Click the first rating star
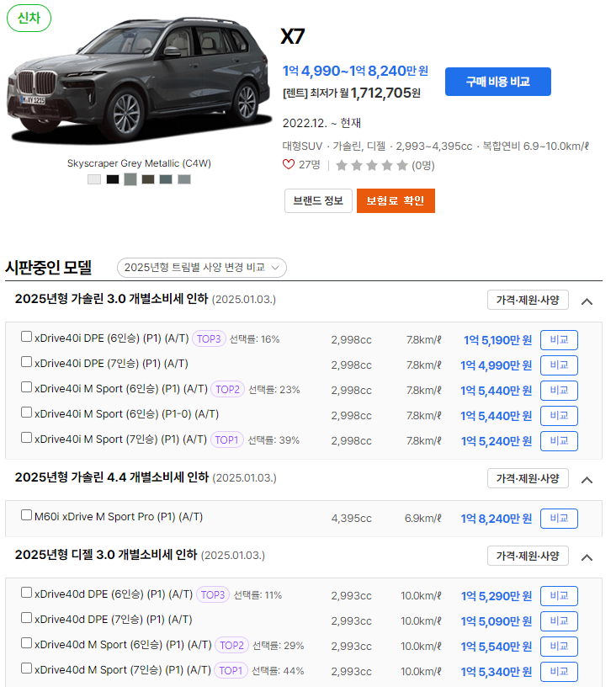Viewport: 616px width, 687px height. 342,165
